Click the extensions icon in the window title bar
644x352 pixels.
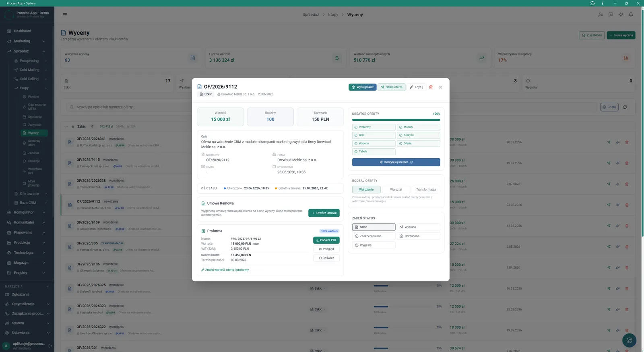(592, 3)
